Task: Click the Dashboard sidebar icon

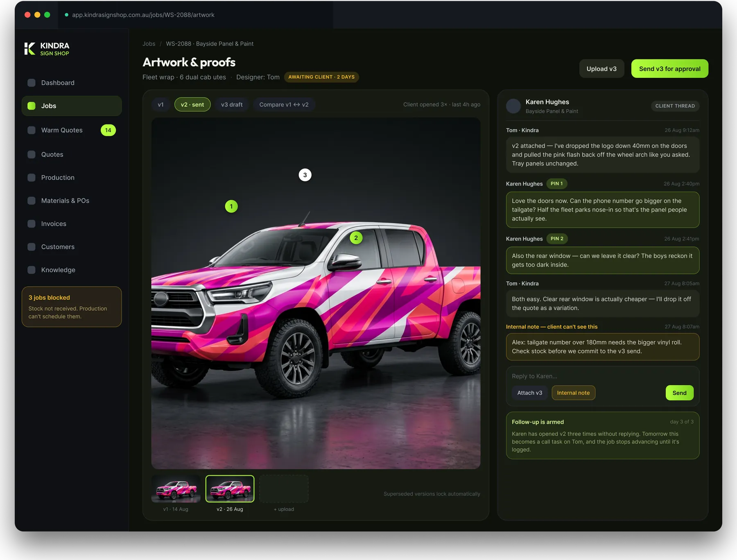Action: pyautogui.click(x=32, y=83)
